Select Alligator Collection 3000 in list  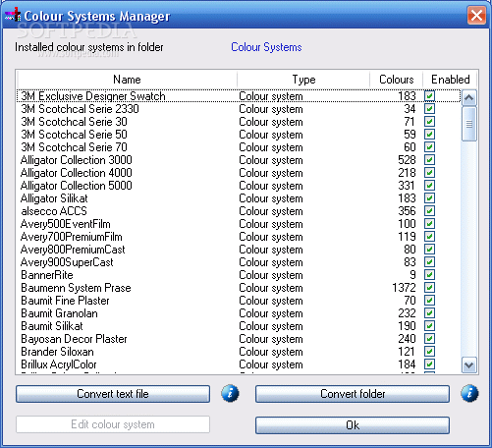click(x=239, y=160)
